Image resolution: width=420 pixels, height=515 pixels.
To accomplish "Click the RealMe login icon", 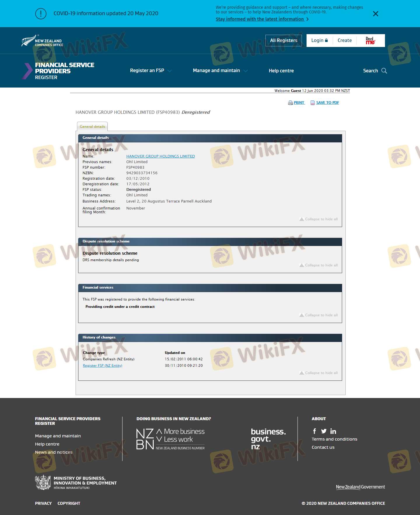I will [370, 41].
